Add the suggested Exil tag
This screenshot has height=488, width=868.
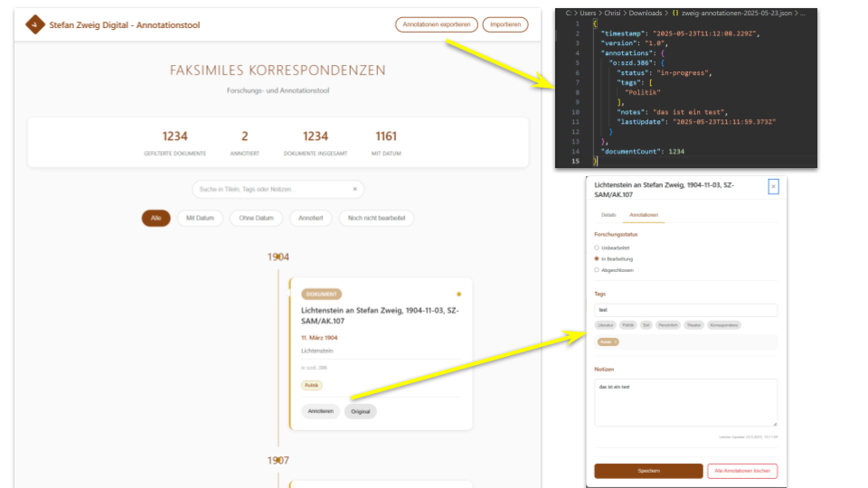646,325
